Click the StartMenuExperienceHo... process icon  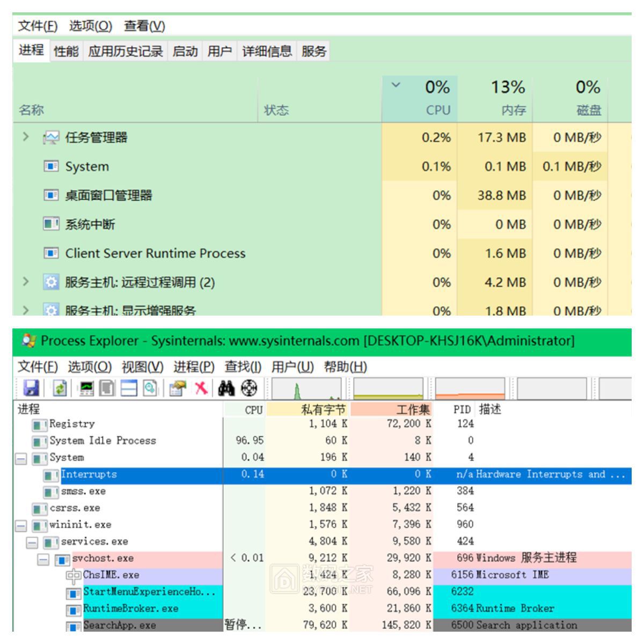[73, 594]
